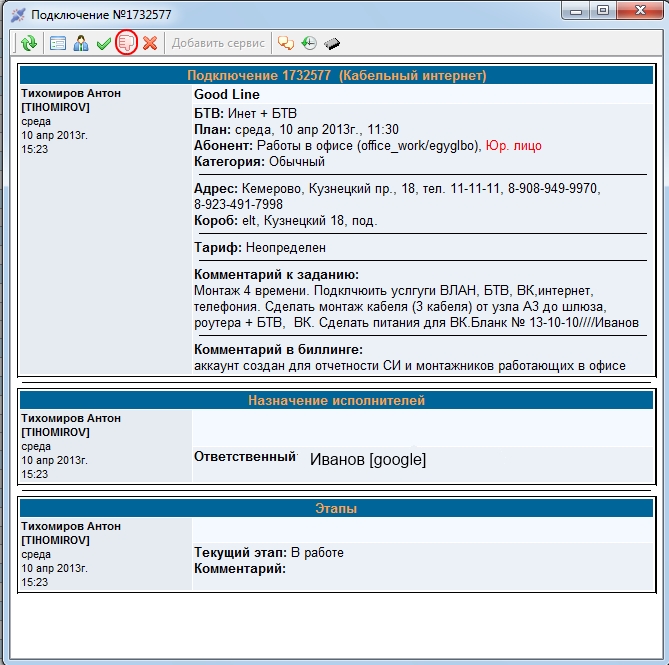
Task: Open the speech bubbles comments icon
Action: tap(285, 43)
